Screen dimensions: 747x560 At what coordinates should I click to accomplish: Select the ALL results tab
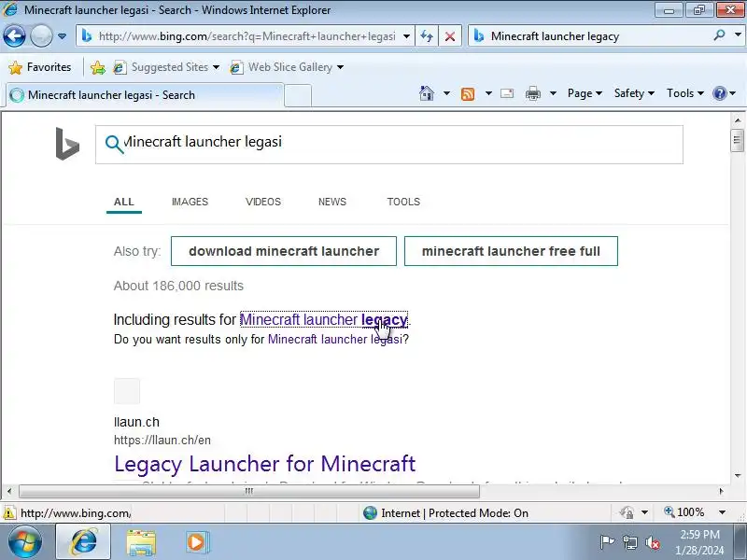tap(124, 202)
